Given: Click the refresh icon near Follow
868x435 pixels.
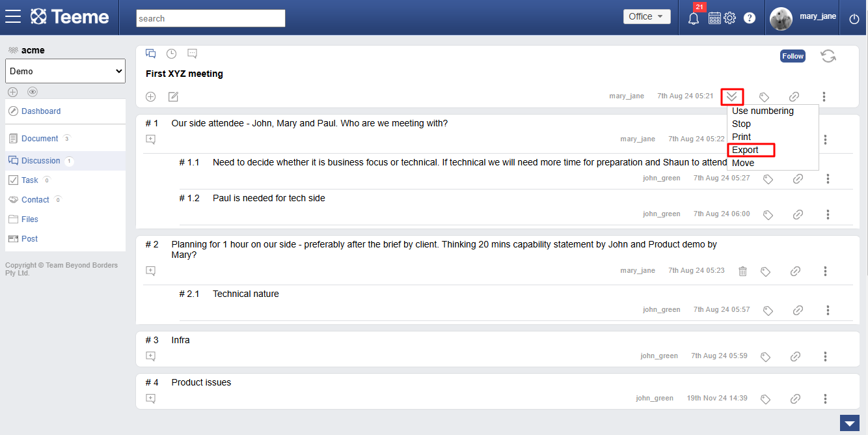Looking at the screenshot, I should 828,56.
